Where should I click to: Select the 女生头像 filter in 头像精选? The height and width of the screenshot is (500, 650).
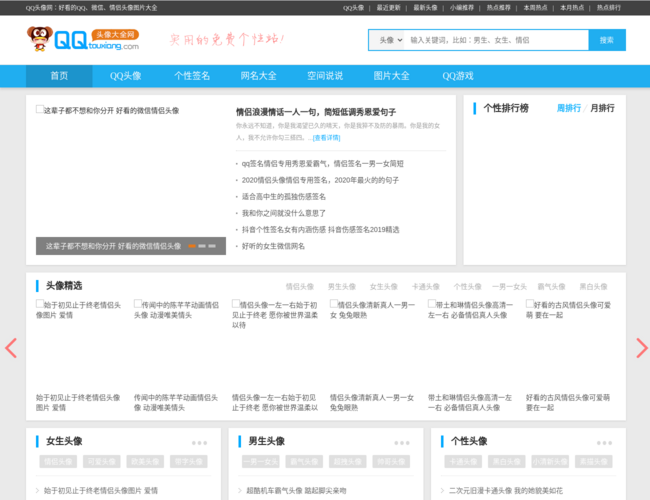(x=383, y=286)
